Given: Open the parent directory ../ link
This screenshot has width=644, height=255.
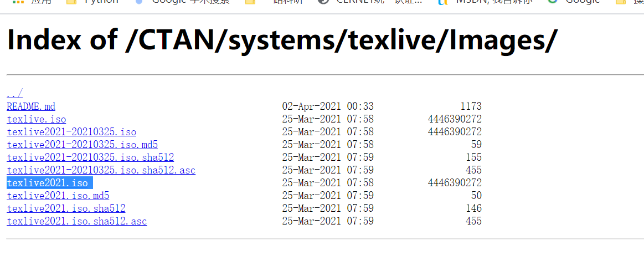Looking at the screenshot, I should point(15,94).
